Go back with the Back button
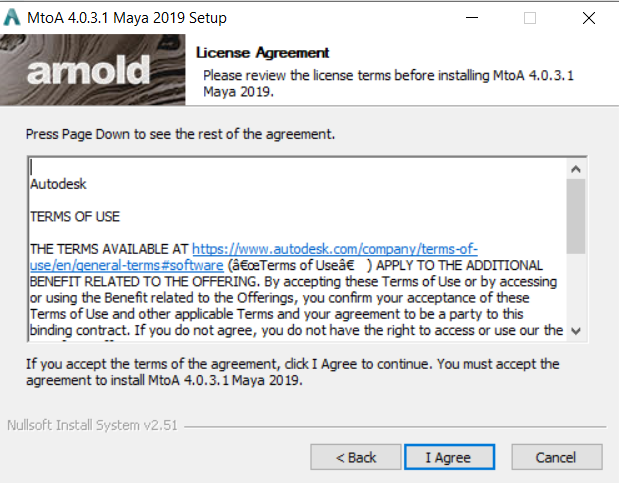 click(356, 457)
